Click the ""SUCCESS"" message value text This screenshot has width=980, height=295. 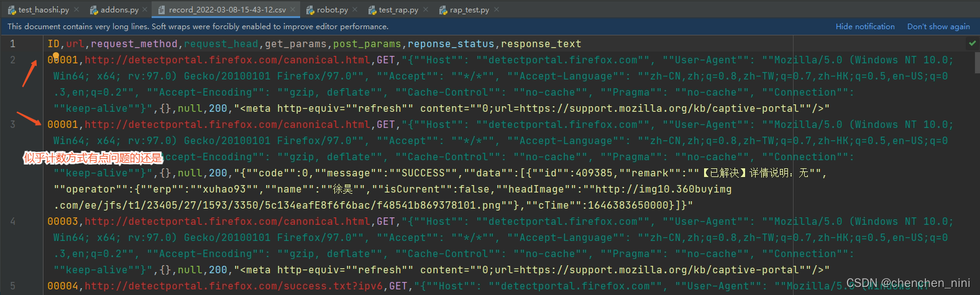[x=423, y=173]
